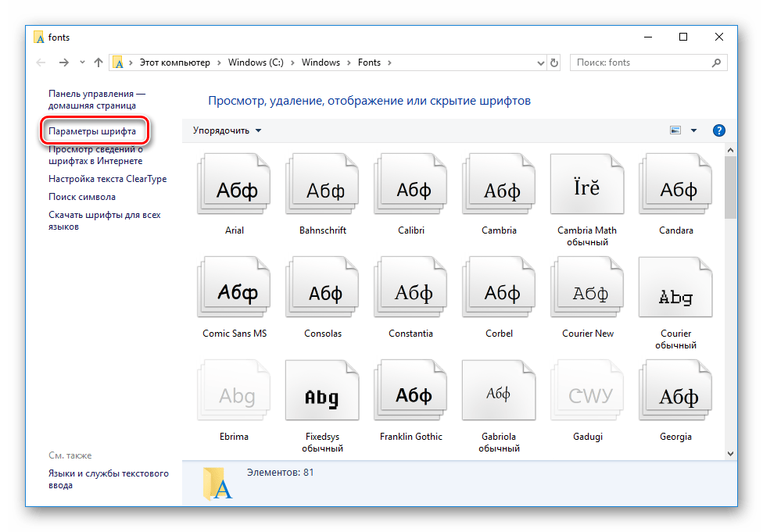This screenshot has width=763, height=532.
Task: Select the Fixedsys font icon
Action: click(x=323, y=395)
